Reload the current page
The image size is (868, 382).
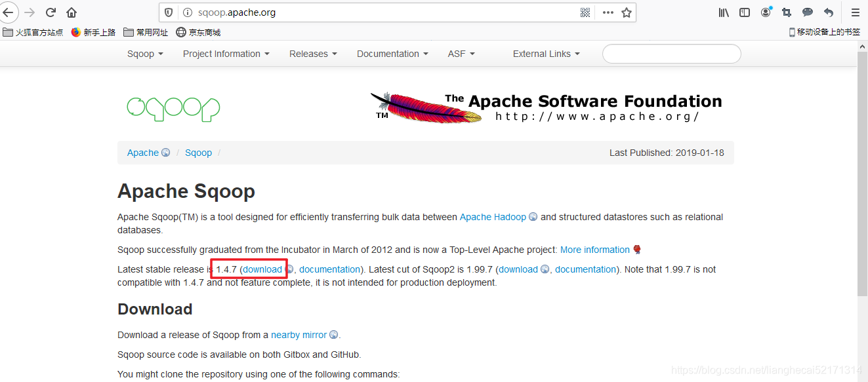(51, 12)
